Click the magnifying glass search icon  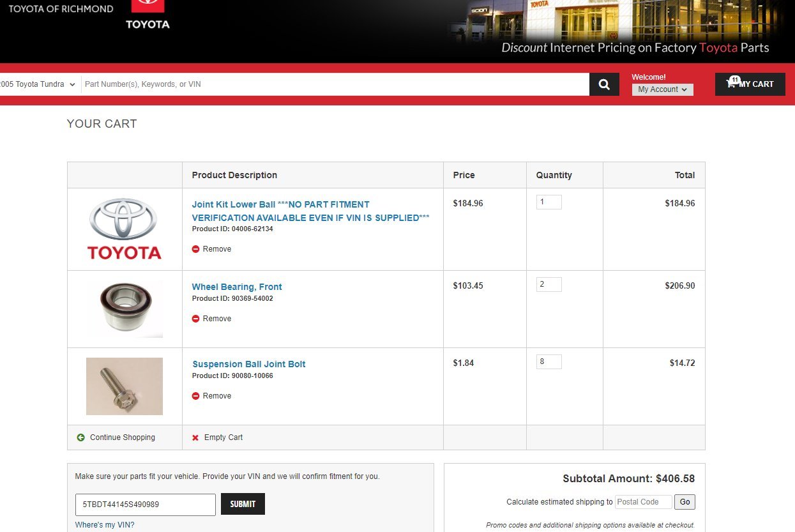click(604, 84)
